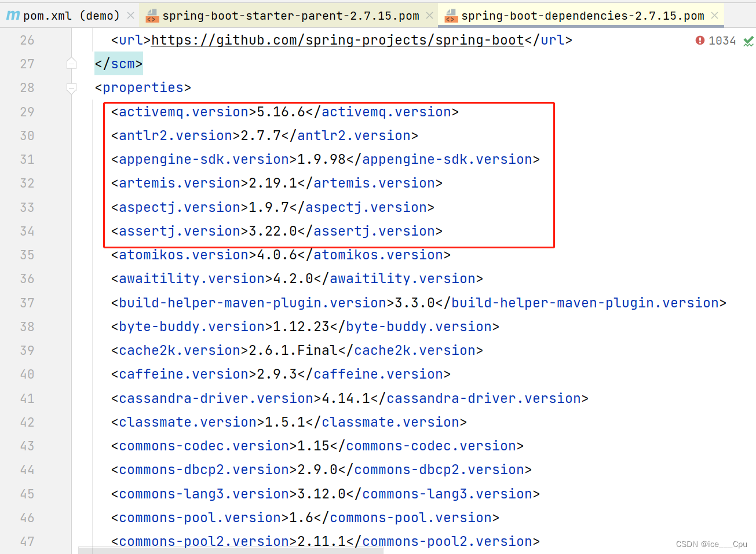This screenshot has height=554, width=756.
Task: Click line number 26 in gutter
Action: [27, 40]
